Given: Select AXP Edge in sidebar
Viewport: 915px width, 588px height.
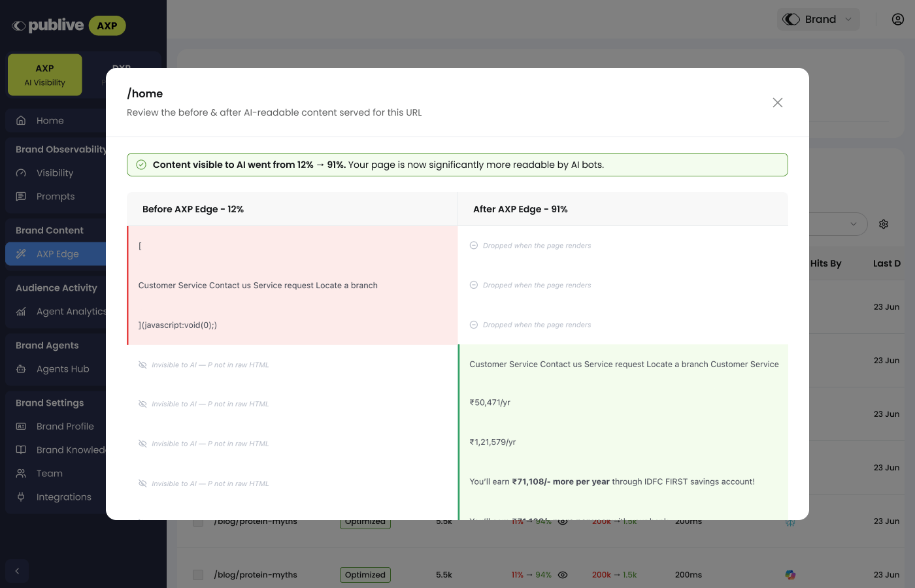Looking at the screenshot, I should [56, 254].
